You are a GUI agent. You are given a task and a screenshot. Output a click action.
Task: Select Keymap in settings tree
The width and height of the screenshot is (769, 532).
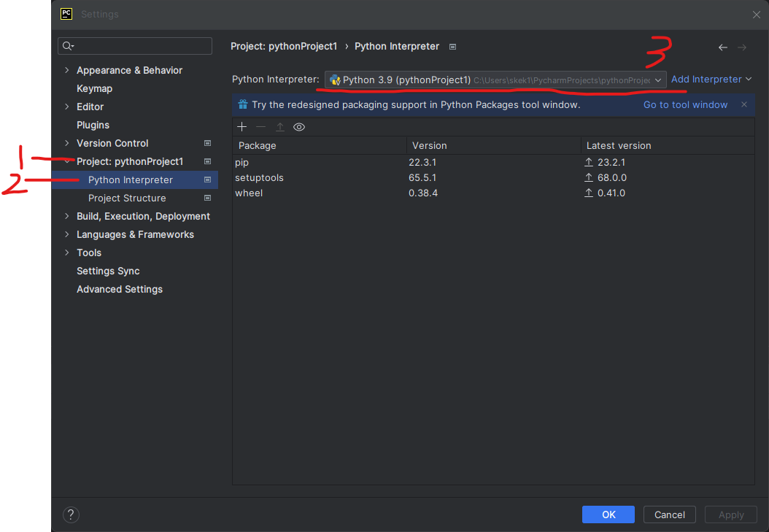click(x=95, y=89)
